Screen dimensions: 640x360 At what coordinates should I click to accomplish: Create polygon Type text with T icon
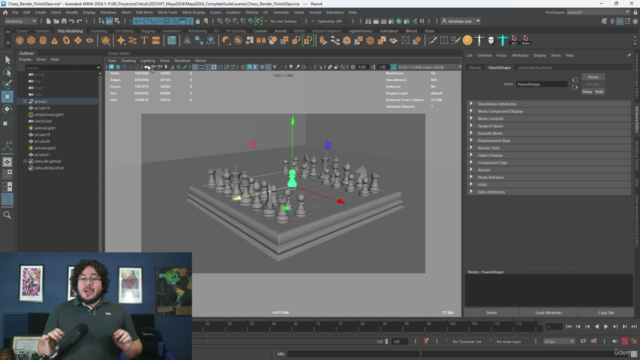point(144,40)
